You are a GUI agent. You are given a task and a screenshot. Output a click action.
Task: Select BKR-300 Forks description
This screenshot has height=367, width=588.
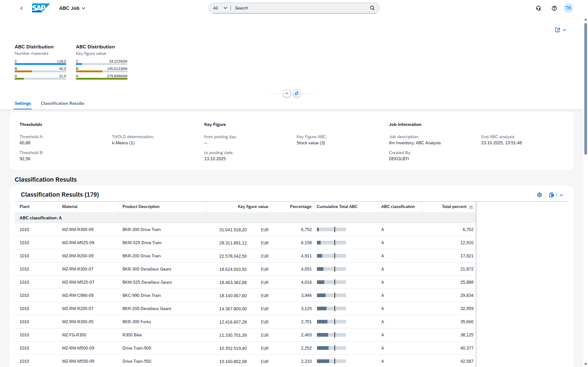(x=137, y=322)
